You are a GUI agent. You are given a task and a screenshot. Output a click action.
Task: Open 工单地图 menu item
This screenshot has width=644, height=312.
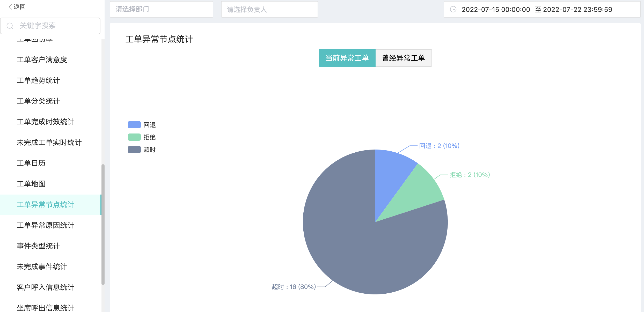50,184
